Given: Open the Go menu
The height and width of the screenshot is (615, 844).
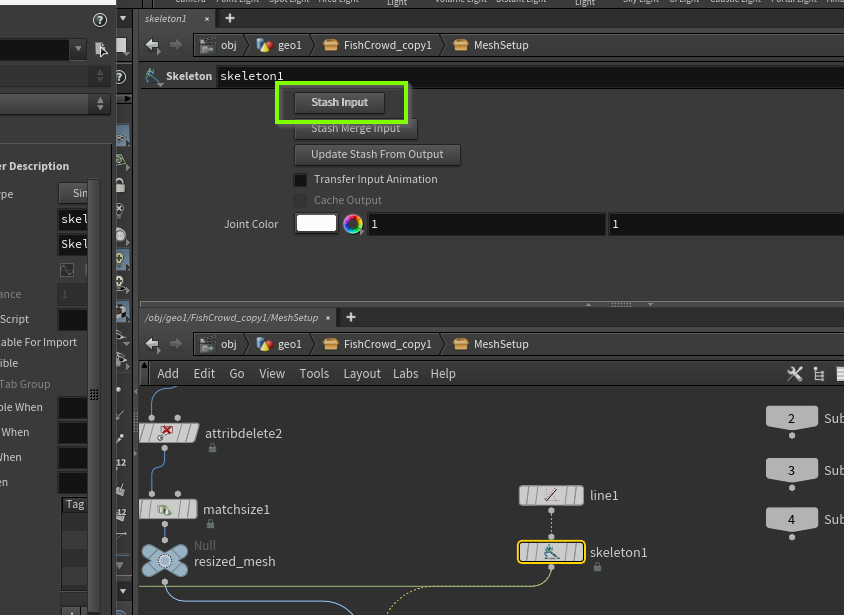Looking at the screenshot, I should [237, 373].
